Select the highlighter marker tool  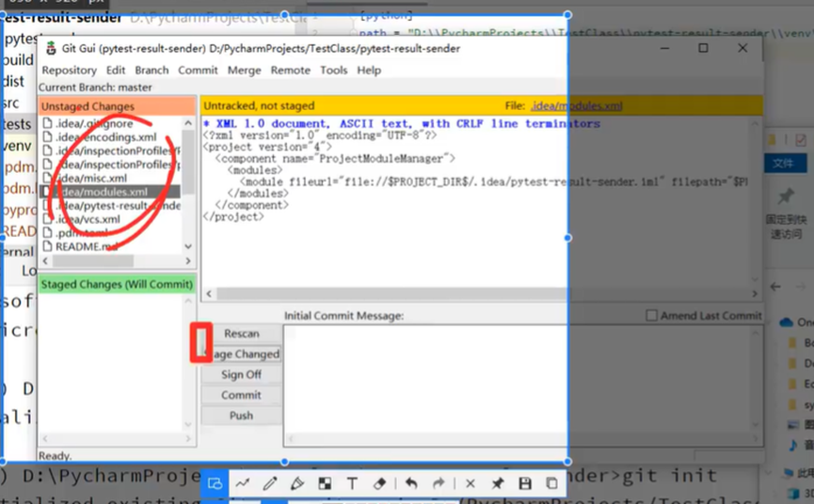[297, 483]
